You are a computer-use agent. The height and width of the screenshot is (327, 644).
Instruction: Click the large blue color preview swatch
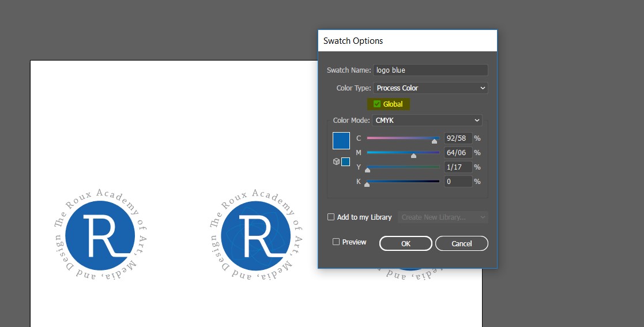tap(341, 141)
